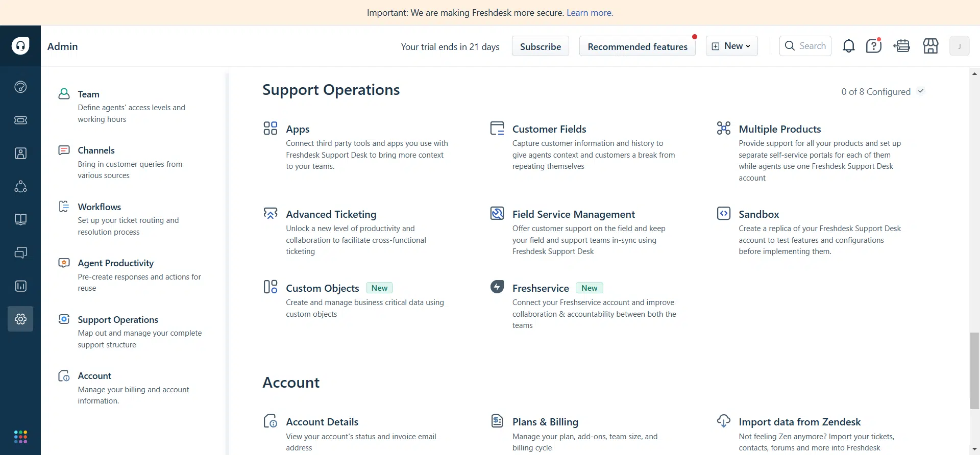Open Recommended features button
Image resolution: width=980 pixels, height=455 pixels.
point(637,46)
